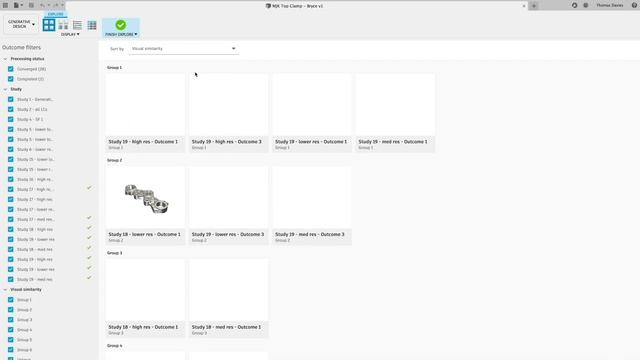
Task: Click the Group 2 heading in outcomes grid
Action: [x=114, y=160]
